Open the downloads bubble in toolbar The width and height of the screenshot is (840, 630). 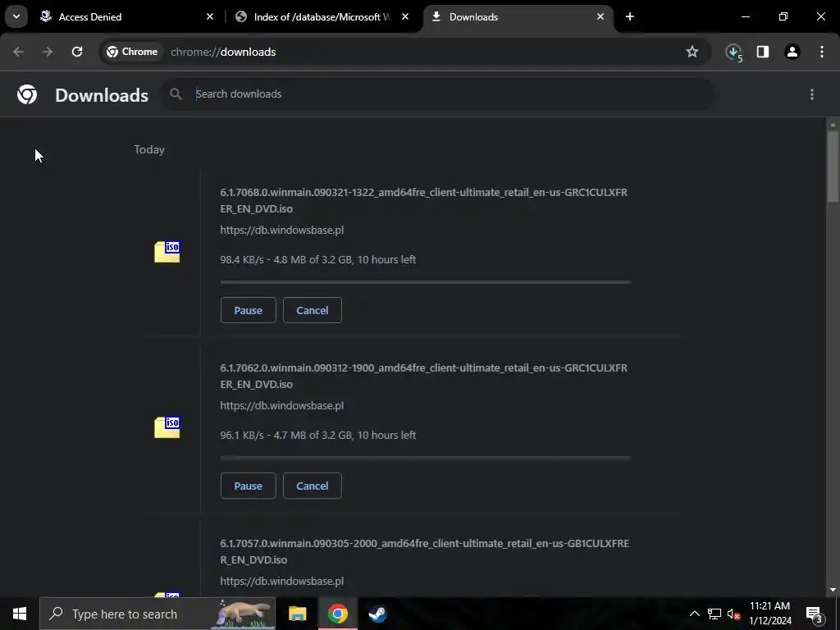tap(733, 52)
